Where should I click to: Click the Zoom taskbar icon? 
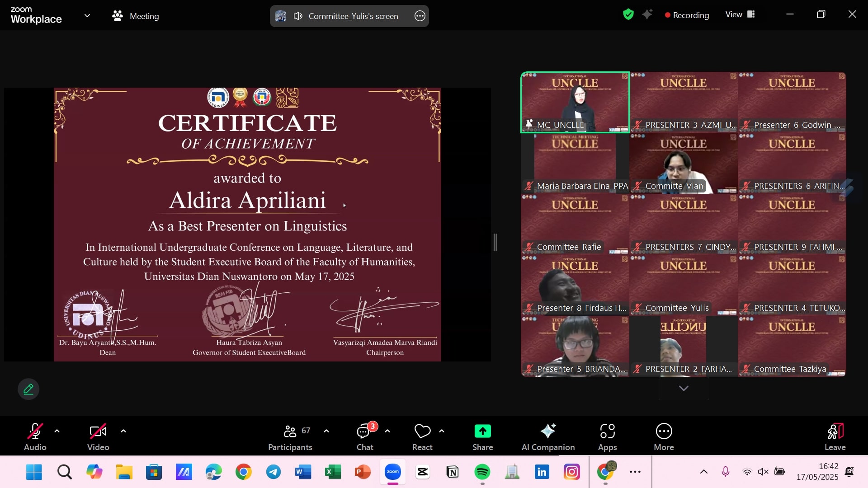point(393,472)
